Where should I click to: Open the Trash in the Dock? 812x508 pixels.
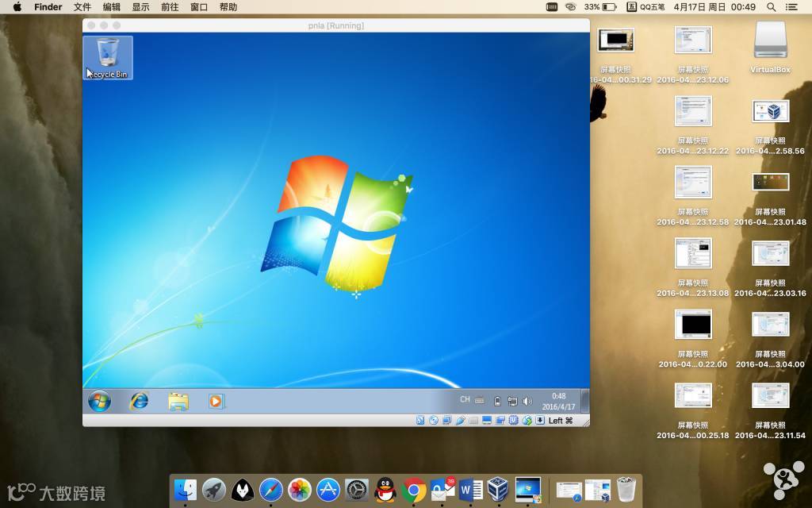click(626, 489)
